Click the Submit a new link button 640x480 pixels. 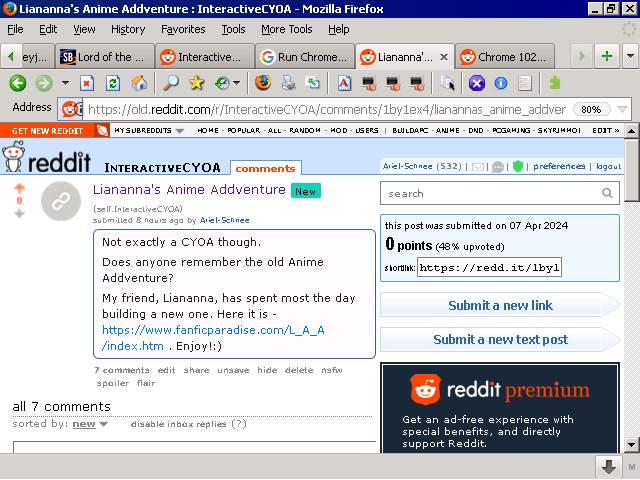[500, 305]
